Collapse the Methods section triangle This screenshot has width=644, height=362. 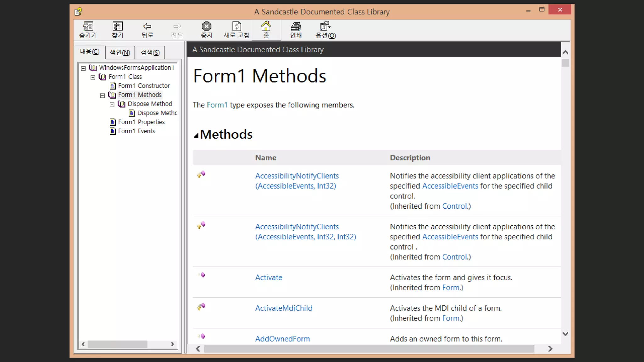(196, 135)
